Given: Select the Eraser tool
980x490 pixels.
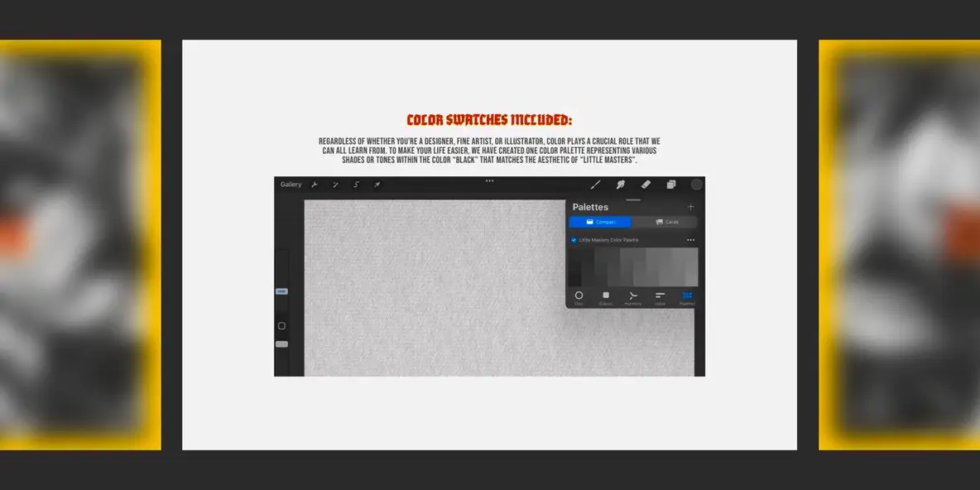Looking at the screenshot, I should pyautogui.click(x=644, y=184).
